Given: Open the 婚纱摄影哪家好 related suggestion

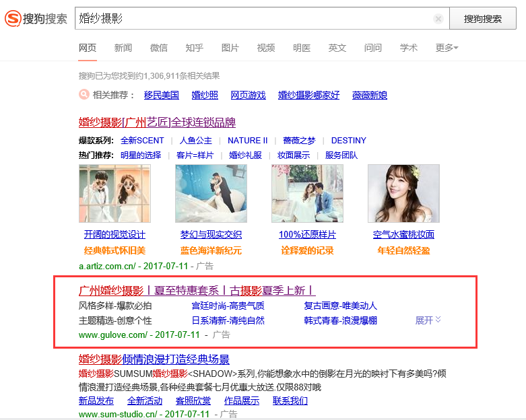Looking at the screenshot, I should [x=309, y=95].
